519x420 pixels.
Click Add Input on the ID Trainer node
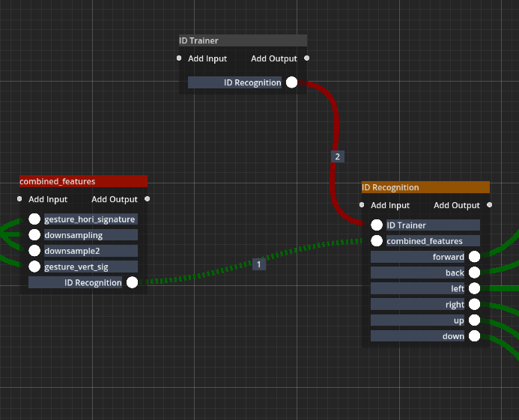(207, 58)
